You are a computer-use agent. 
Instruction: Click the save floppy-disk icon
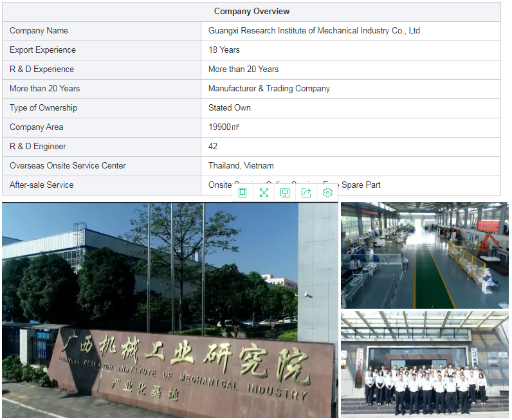pyautogui.click(x=285, y=193)
